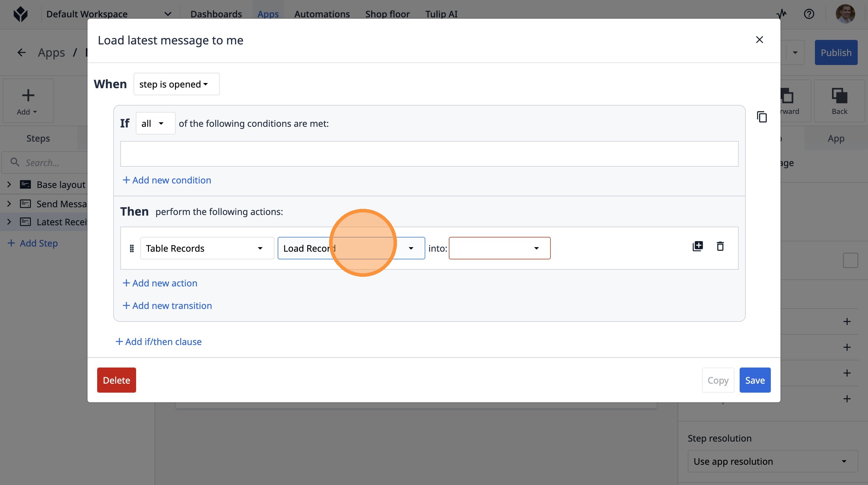Open the Table Records action type dropdown
Screen dimensions: 868x485
[x=207, y=248]
